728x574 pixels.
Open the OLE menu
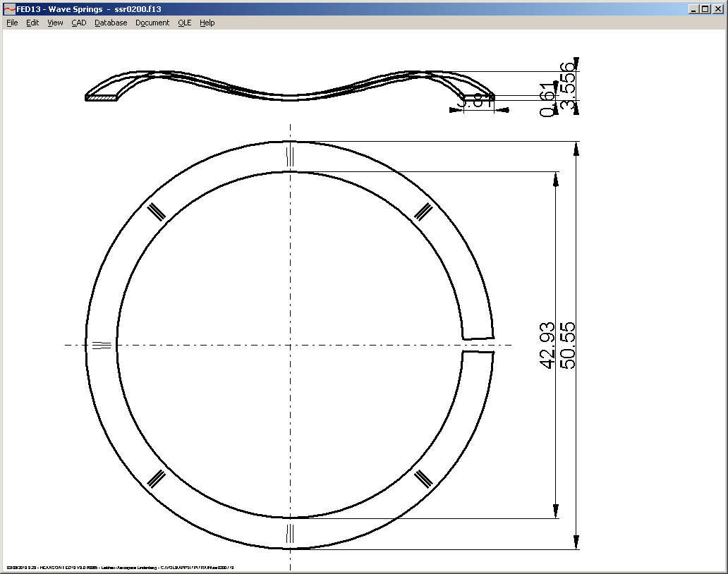coord(184,23)
